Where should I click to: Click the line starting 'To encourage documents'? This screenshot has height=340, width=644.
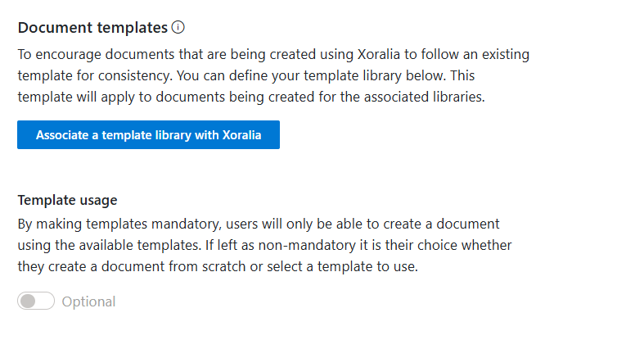(273, 54)
